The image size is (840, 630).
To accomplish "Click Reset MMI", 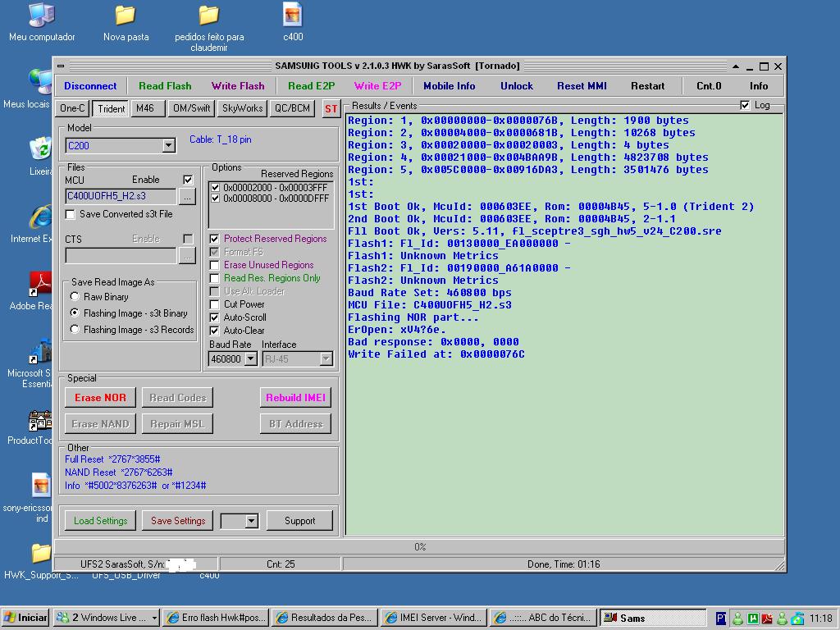I will click(582, 85).
